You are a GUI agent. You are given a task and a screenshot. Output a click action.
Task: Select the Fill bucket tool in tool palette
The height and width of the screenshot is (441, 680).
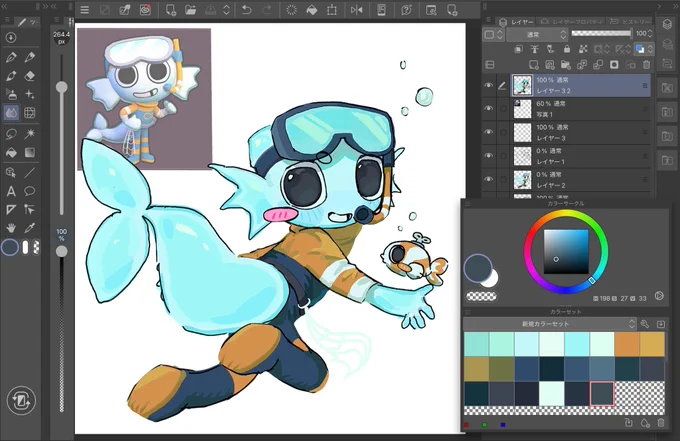(x=11, y=152)
